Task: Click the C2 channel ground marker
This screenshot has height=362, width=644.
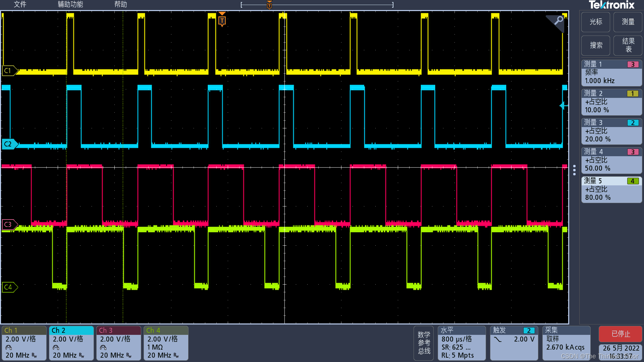Action: click(9, 144)
